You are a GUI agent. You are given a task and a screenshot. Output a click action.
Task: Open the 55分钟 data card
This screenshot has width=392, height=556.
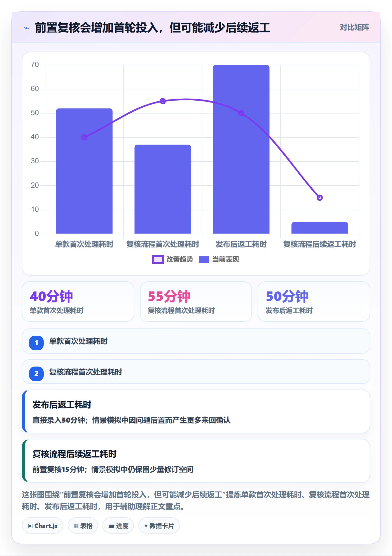click(x=196, y=302)
